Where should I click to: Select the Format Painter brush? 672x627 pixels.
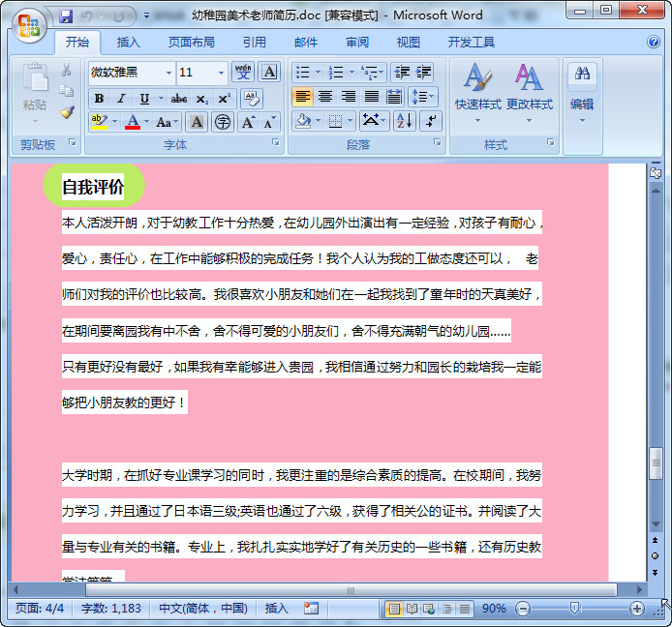coord(67,112)
